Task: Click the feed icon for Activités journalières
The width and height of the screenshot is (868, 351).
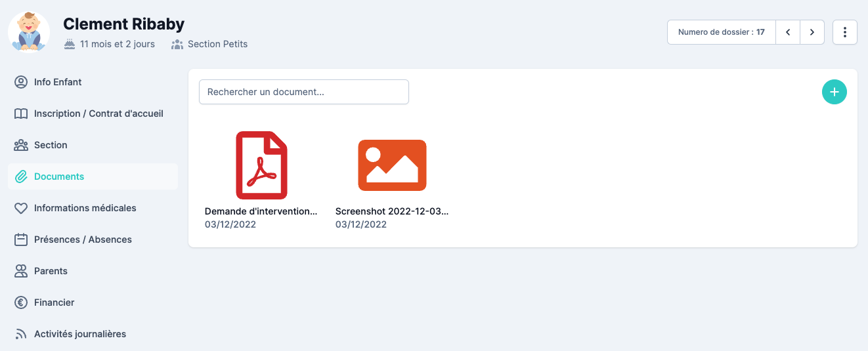Action: 21,334
